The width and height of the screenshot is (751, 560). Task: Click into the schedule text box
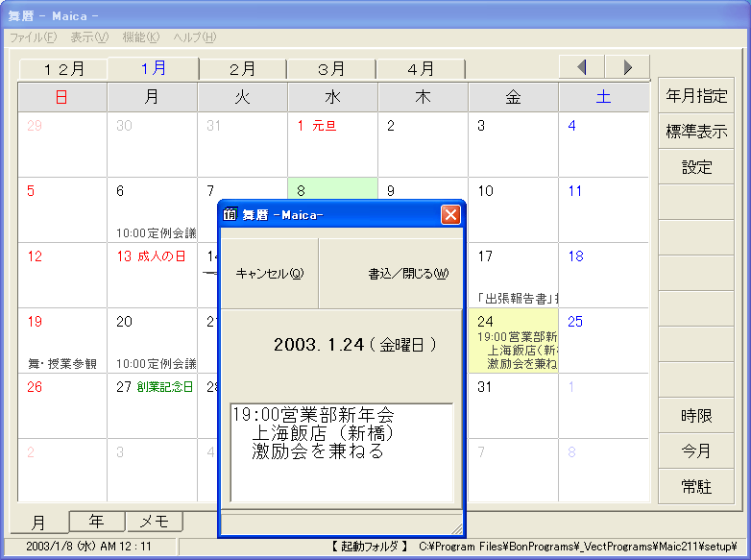[x=342, y=452]
